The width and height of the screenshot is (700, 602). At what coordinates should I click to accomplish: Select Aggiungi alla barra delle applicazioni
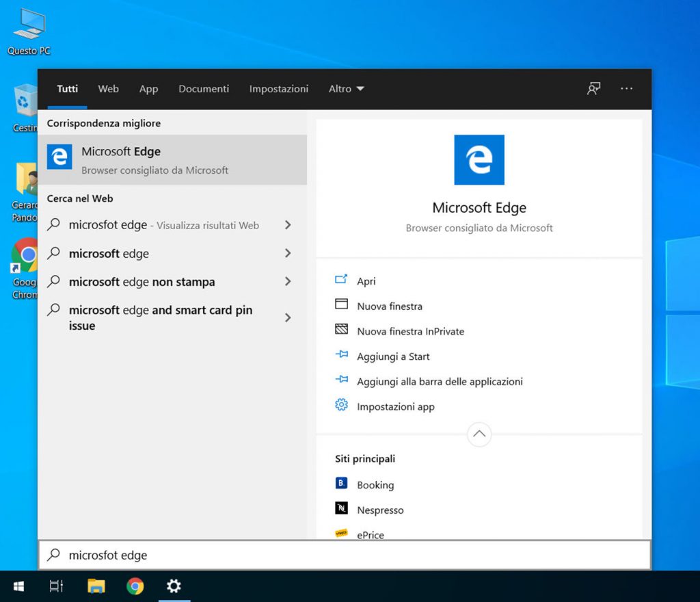(440, 382)
